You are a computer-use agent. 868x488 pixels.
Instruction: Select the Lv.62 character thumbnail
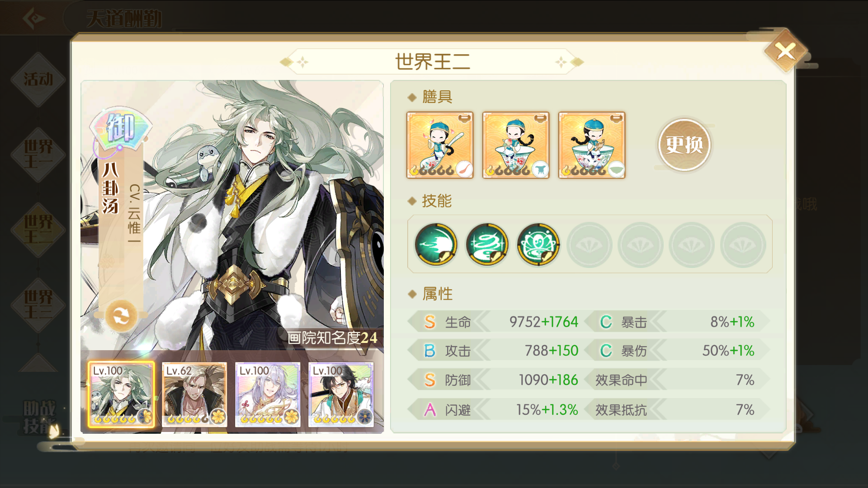tap(194, 394)
